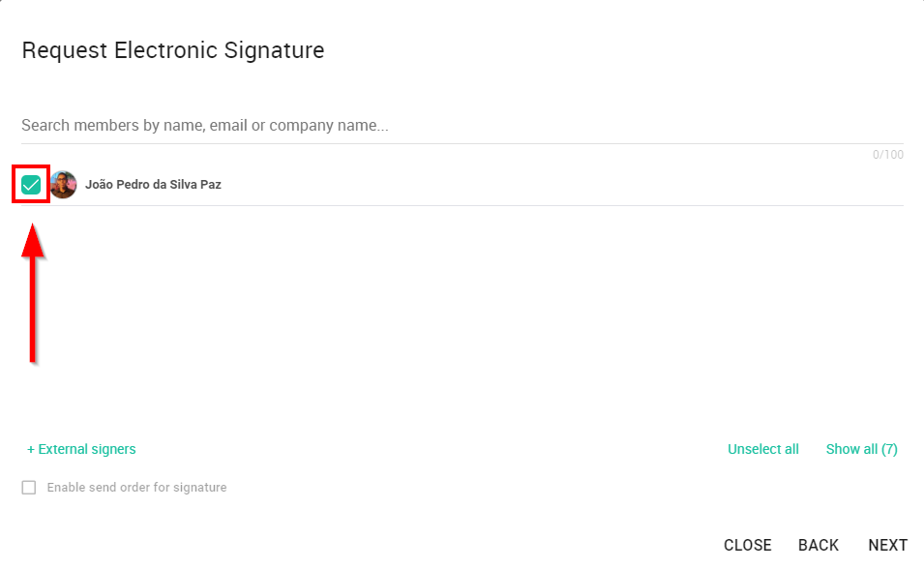Click the 'Request Electronic Signature' dialog title

172,50
